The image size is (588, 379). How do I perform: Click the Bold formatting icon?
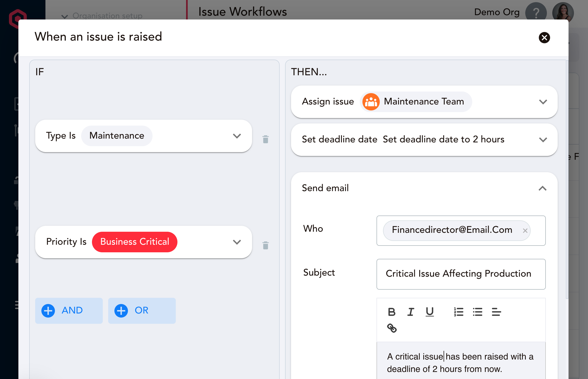pos(391,312)
